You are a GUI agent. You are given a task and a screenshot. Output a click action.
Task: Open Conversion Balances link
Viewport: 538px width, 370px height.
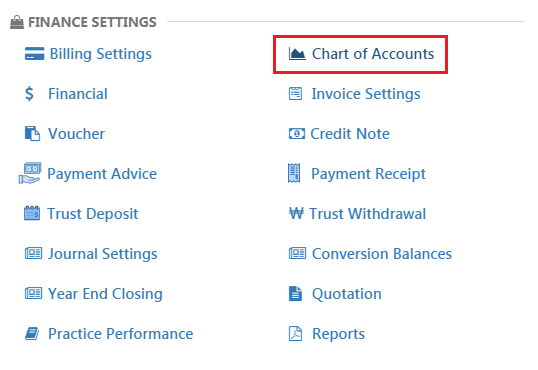382,254
